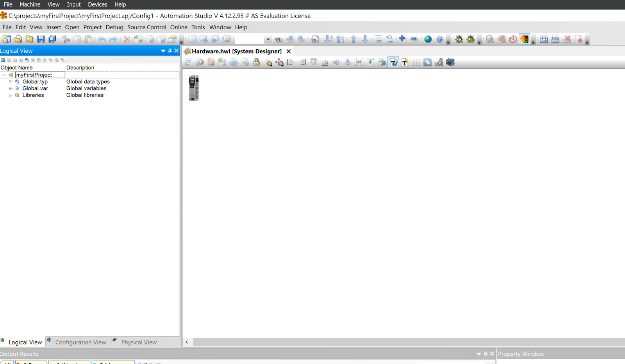Click the Align Left icon in System Designer toolbar
Image resolution: width=625 pixels, height=364 pixels.
coord(291,62)
